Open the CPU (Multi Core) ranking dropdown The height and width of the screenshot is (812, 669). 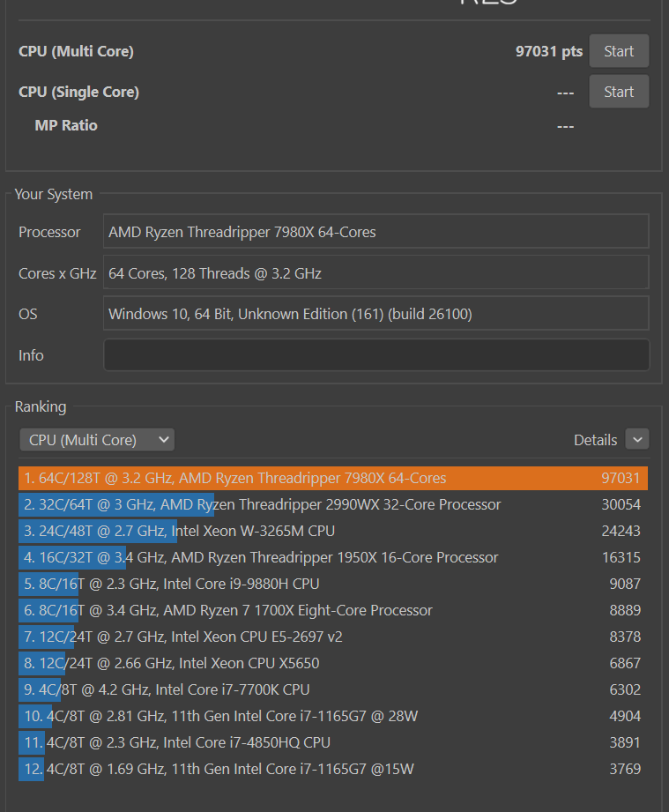pyautogui.click(x=97, y=440)
